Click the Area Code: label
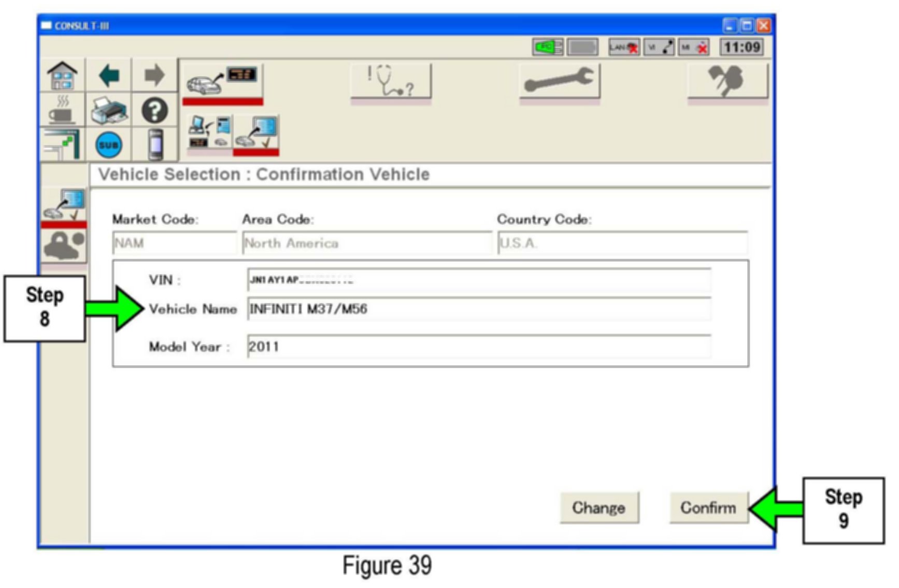The image size is (899, 588). point(278,220)
